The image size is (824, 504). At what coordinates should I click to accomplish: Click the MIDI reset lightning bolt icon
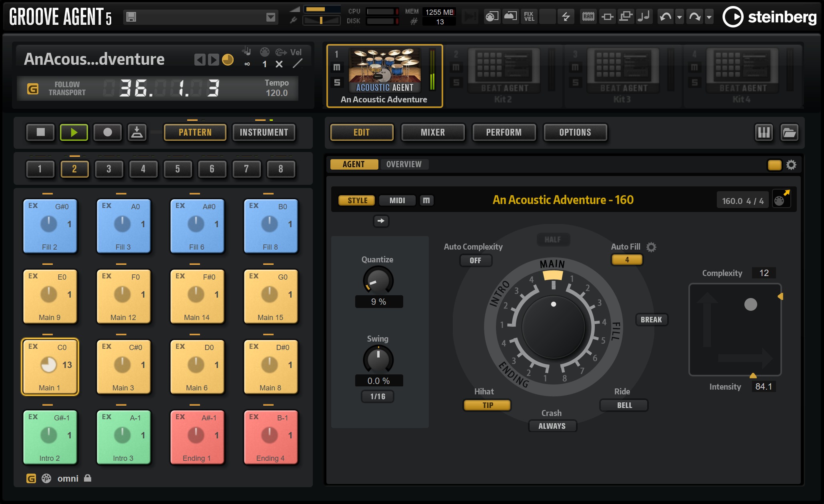click(566, 17)
